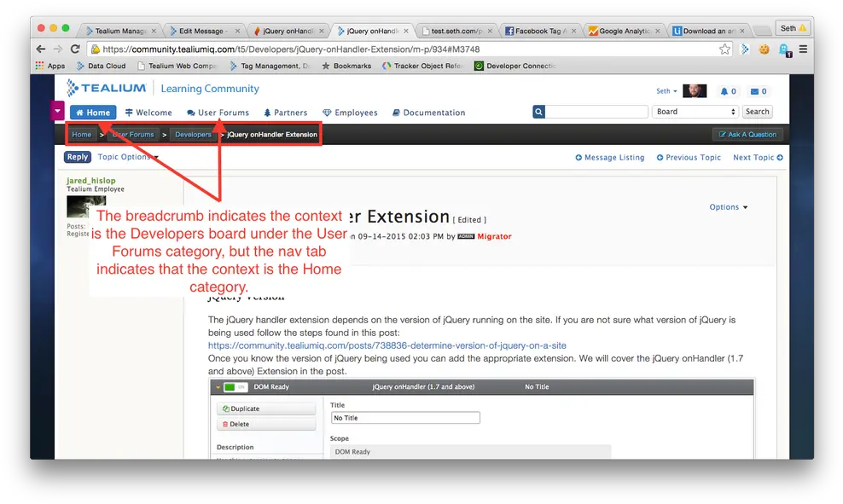Switch to the Download an ar tab
Screen dimensions: 843x504
click(x=708, y=32)
